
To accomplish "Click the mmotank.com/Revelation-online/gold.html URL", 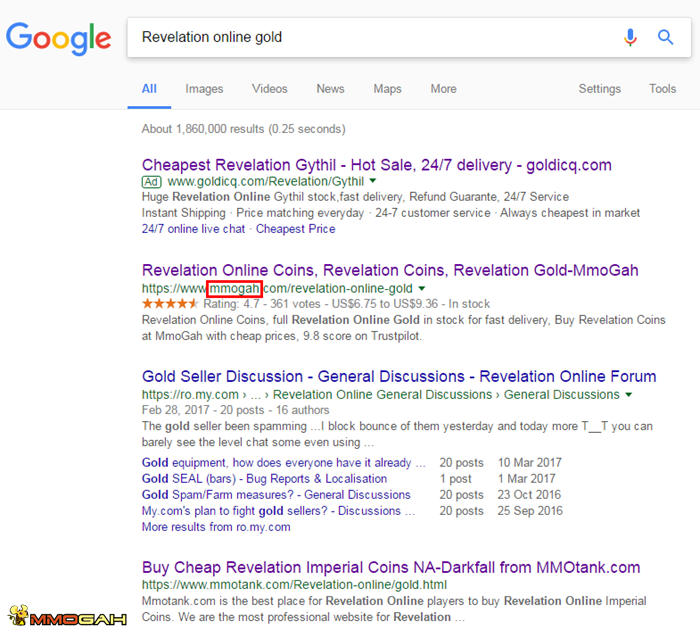I will (x=294, y=585).
